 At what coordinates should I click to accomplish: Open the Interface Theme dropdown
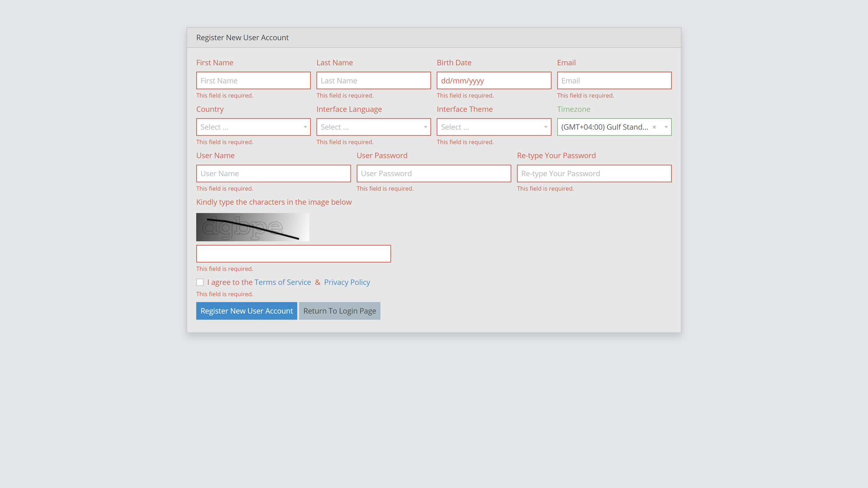(493, 127)
